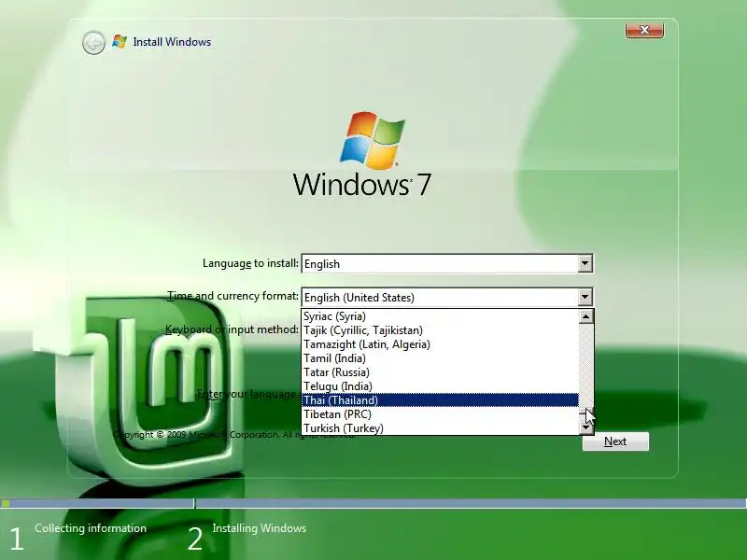Open the Language to install dropdown
This screenshot has height=560, width=747.
[x=585, y=263]
